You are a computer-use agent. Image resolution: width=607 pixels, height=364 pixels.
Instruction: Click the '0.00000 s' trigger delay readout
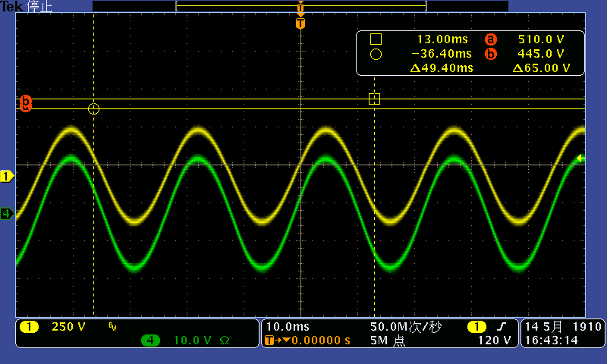[321, 340]
